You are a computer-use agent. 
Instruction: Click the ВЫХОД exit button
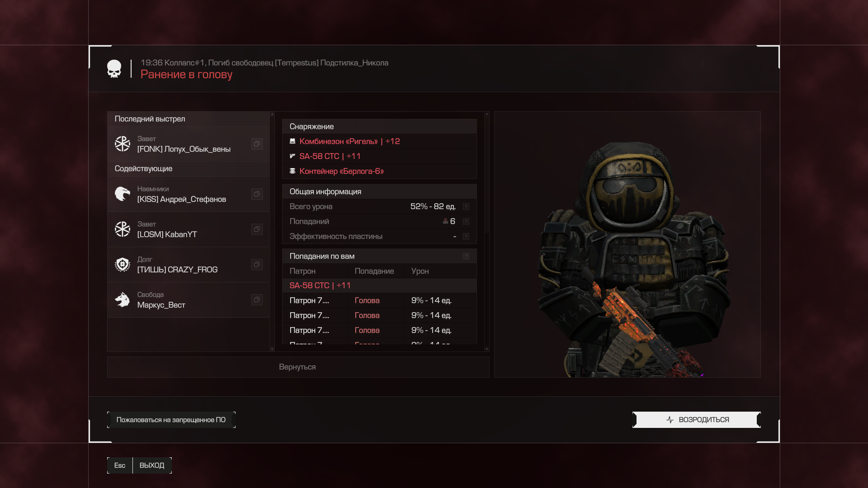152,465
